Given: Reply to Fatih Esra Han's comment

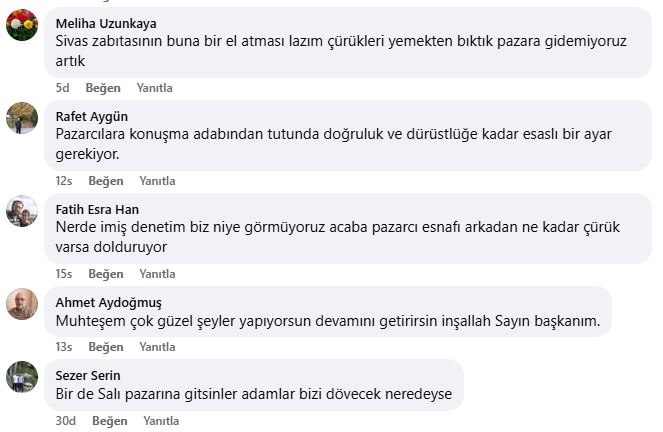Looking at the screenshot, I should tap(157, 274).
